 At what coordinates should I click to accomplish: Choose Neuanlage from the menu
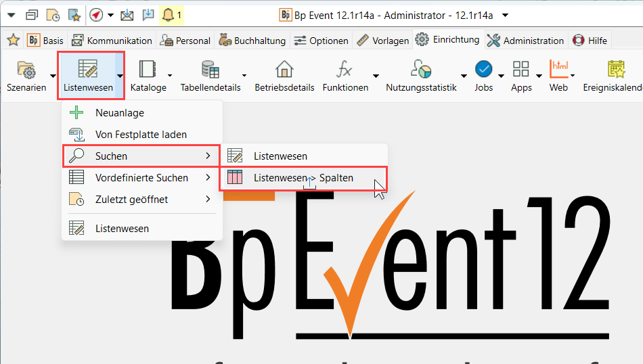tap(120, 113)
